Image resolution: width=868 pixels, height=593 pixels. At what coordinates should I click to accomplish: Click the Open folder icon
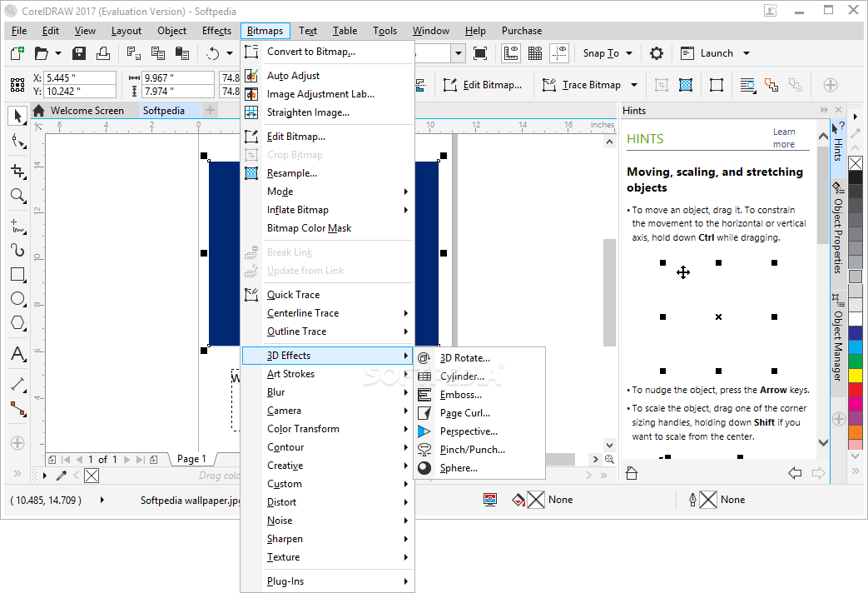(x=42, y=53)
